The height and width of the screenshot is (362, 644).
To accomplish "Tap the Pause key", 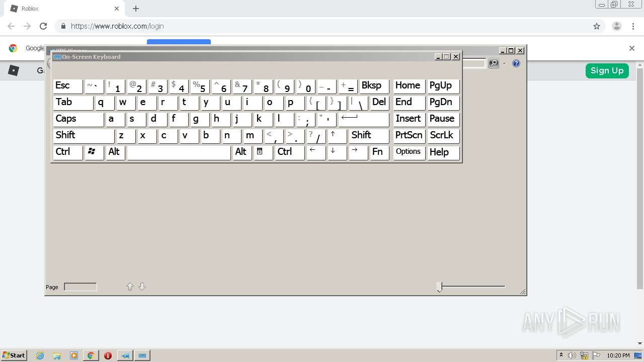I will coord(443,119).
